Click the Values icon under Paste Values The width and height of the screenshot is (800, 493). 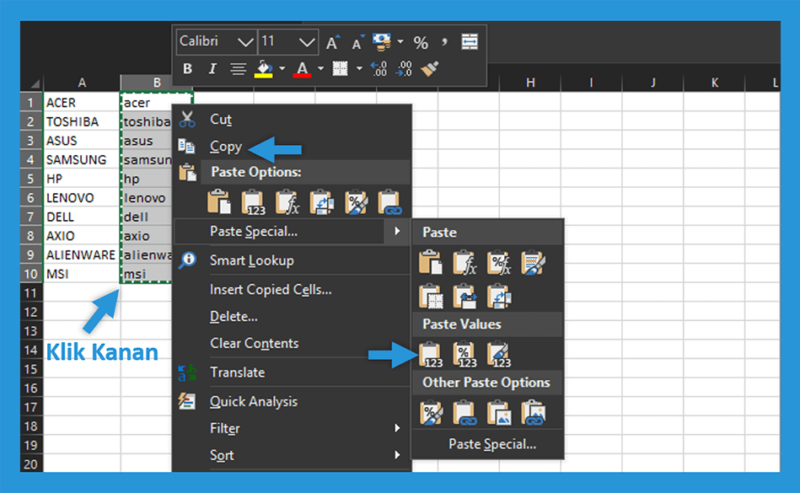431,354
